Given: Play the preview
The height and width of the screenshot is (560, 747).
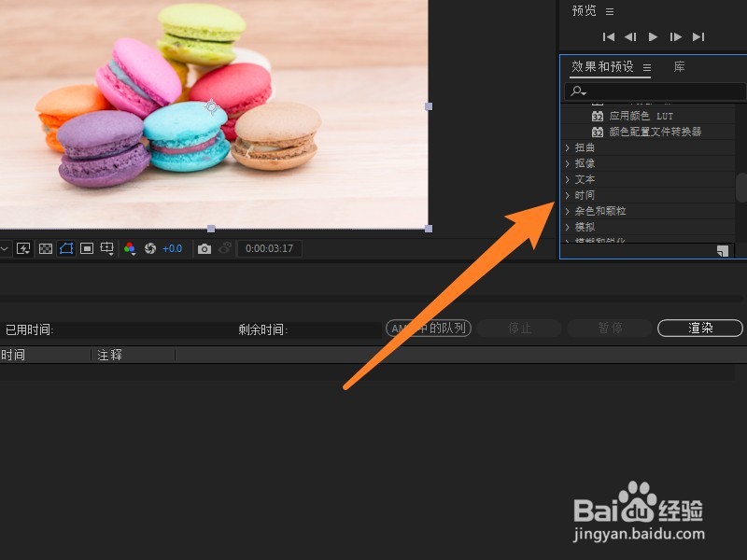Looking at the screenshot, I should click(x=653, y=36).
